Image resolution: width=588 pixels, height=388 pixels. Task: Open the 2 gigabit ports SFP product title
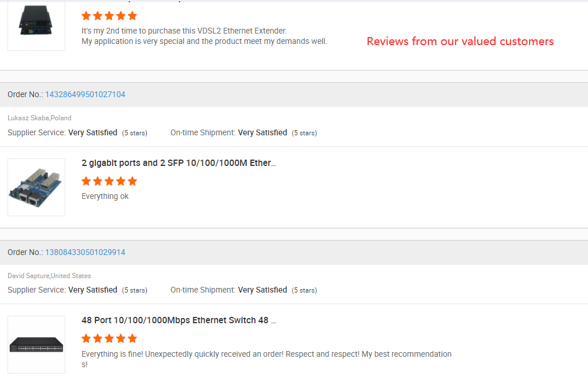click(x=179, y=163)
